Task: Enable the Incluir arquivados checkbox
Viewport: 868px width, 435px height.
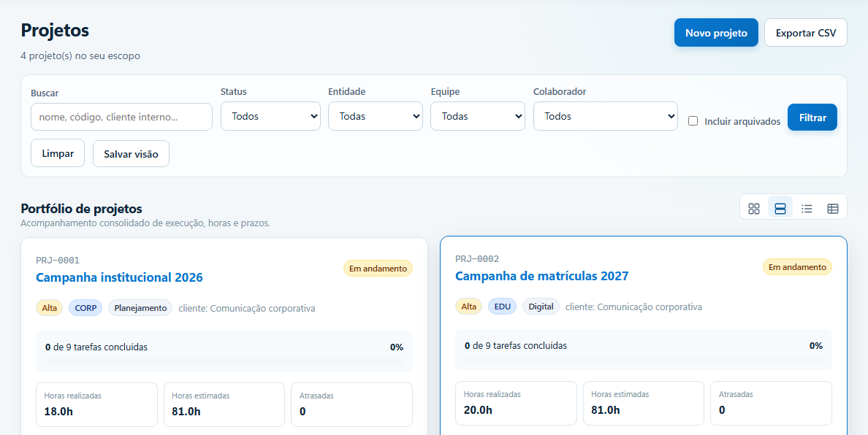Action: click(693, 121)
